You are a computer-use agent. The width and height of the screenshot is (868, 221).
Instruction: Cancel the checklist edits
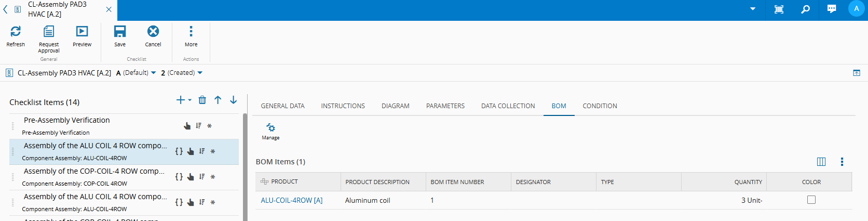153,32
